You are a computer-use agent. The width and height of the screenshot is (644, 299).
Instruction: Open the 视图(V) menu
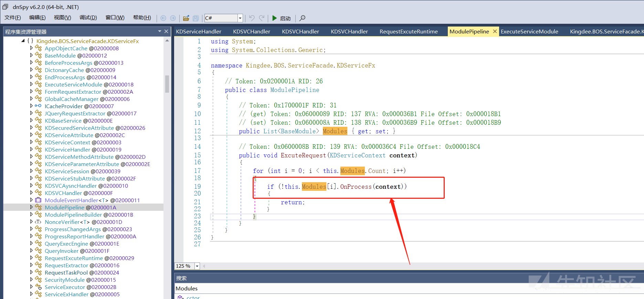(63, 18)
